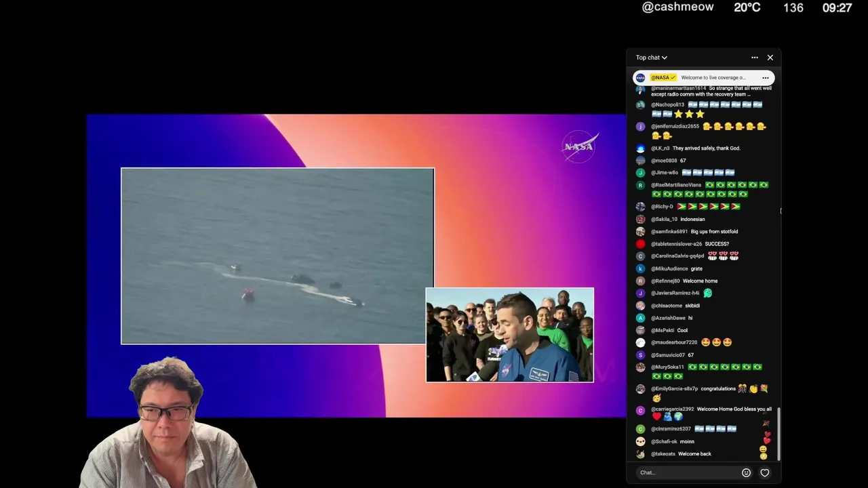Click the avatar of @Schafi-ok
868x488 pixels.
tap(640, 441)
